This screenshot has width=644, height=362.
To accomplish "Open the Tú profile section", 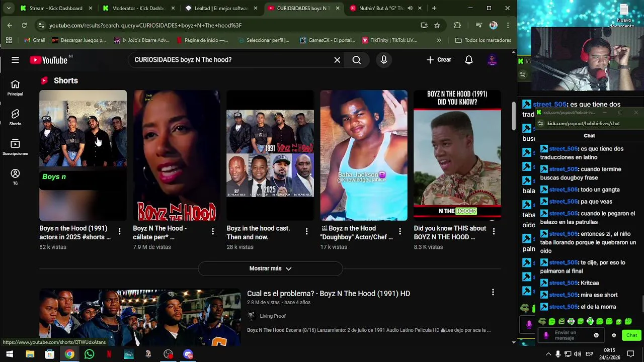I will (x=15, y=177).
